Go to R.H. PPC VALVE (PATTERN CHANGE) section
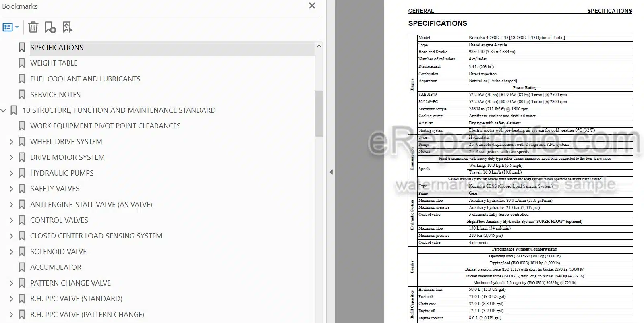 [87, 315]
